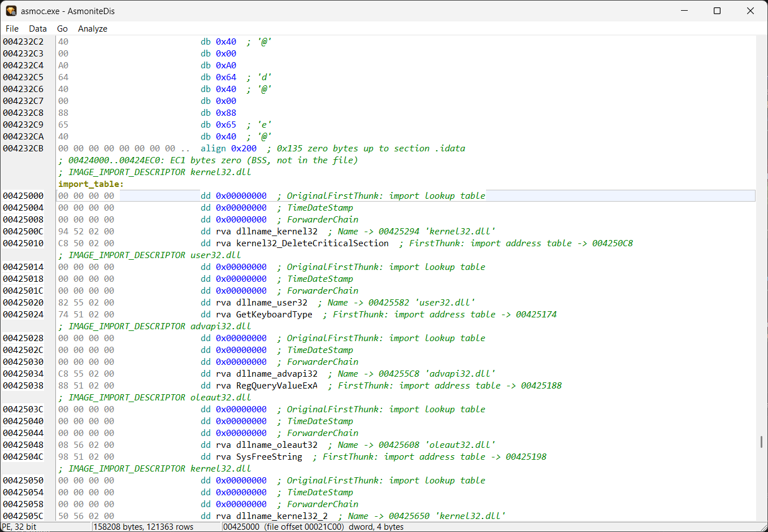Select the 'align 0x200' line

point(378,149)
